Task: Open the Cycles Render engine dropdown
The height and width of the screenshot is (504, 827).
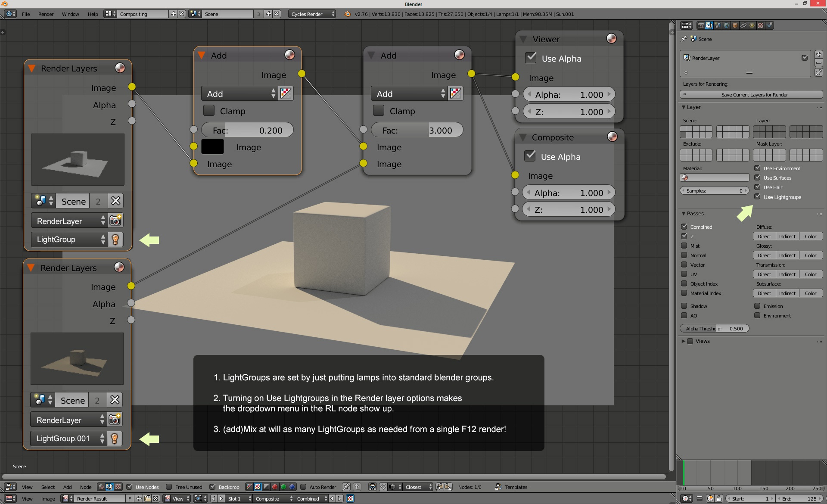Action: point(312,14)
